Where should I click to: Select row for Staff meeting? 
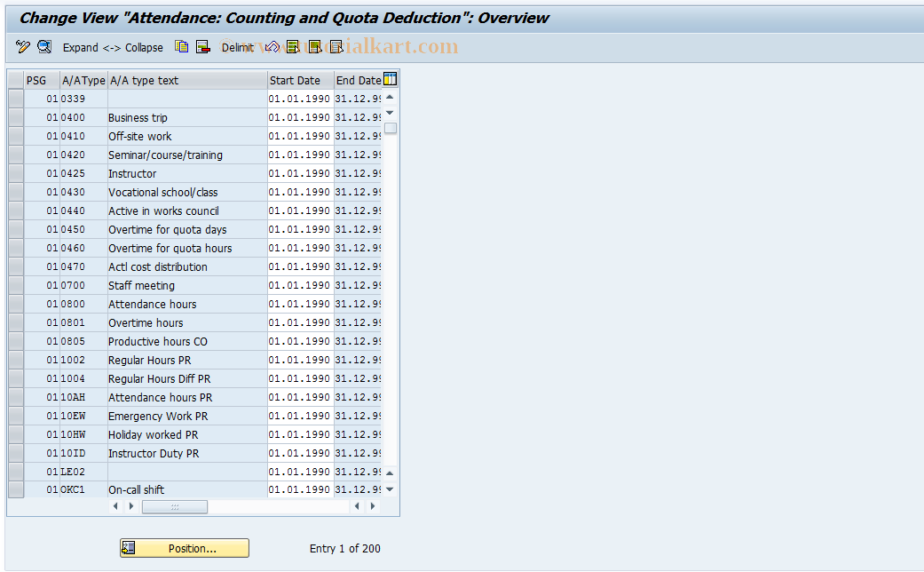tap(16, 285)
